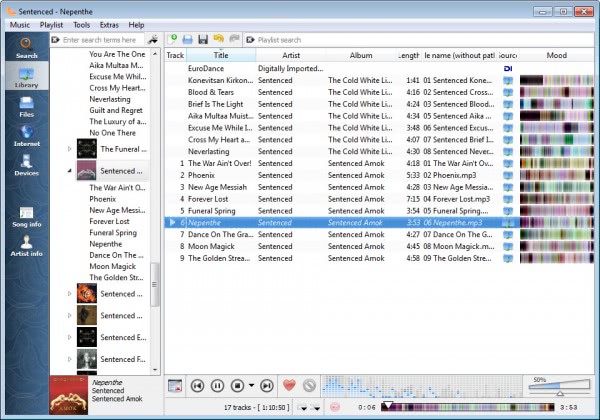Click Guilt and Regret in library tree
600x420 pixels.
116,110
